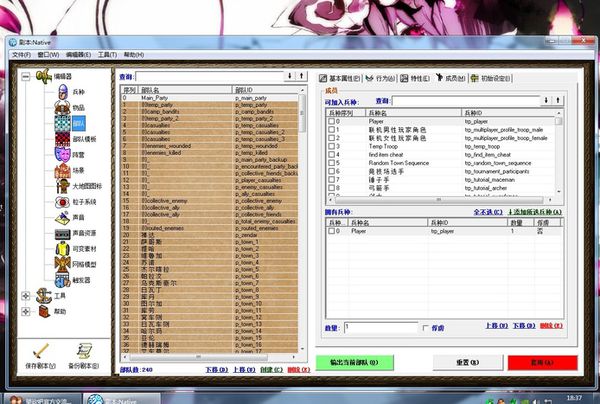Check troop 6 竞技场选手 checkbox

(x=331, y=171)
